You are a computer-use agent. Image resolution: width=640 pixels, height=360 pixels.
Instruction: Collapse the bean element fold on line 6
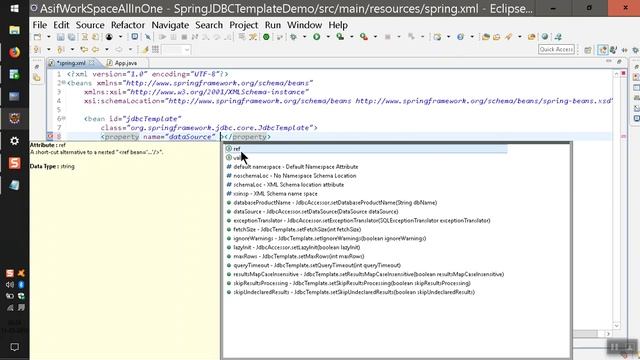(64, 119)
